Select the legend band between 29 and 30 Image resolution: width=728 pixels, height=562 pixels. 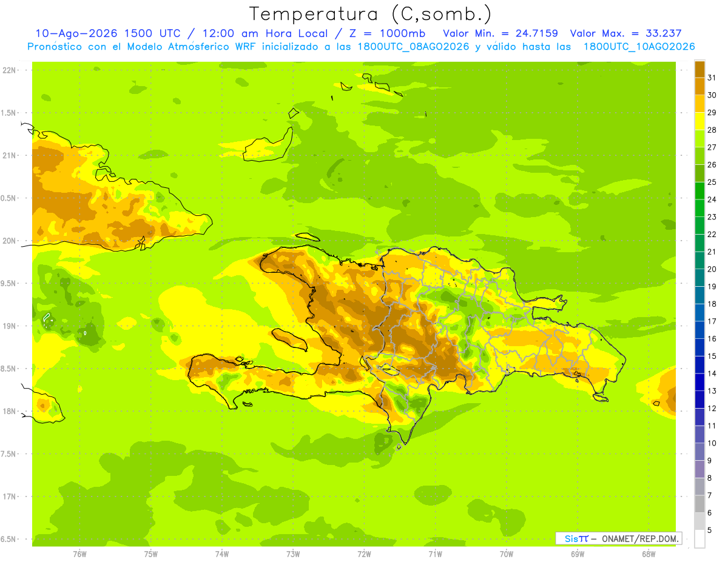click(699, 104)
